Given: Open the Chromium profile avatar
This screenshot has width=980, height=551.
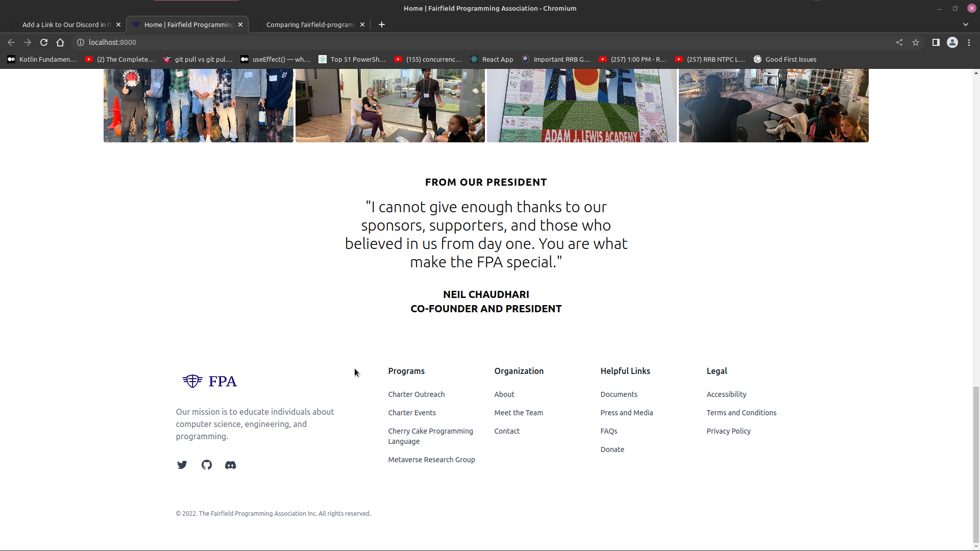Looking at the screenshot, I should [x=952, y=42].
